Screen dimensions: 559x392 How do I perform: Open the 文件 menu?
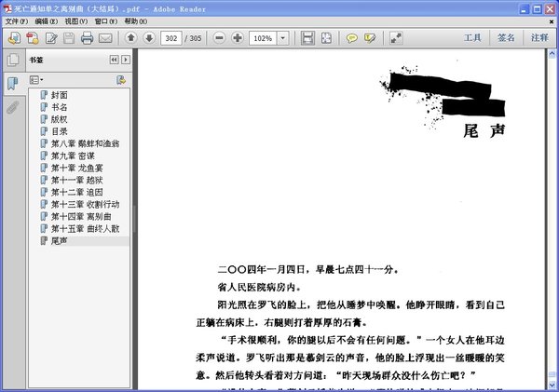point(17,21)
